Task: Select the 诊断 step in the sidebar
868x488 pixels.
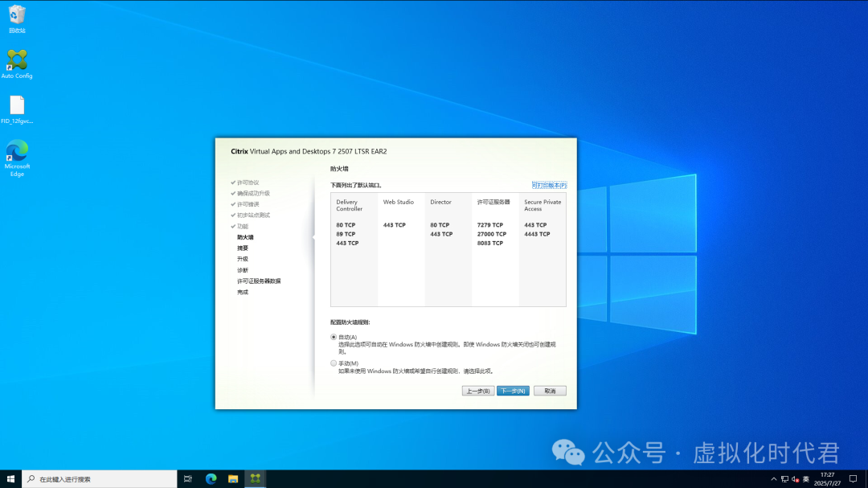Action: 243,270
